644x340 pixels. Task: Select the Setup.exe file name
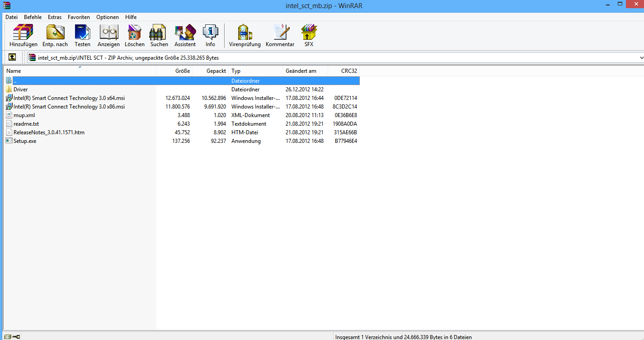[x=25, y=141]
